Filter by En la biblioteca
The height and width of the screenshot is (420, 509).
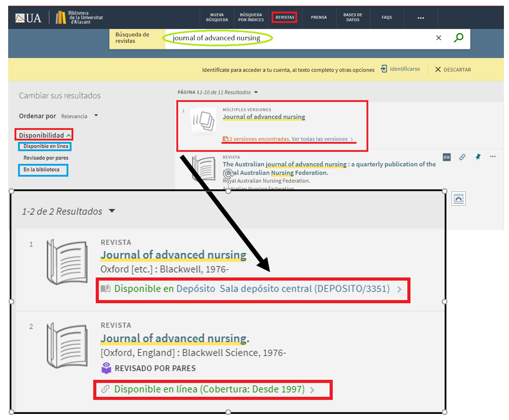(x=41, y=170)
